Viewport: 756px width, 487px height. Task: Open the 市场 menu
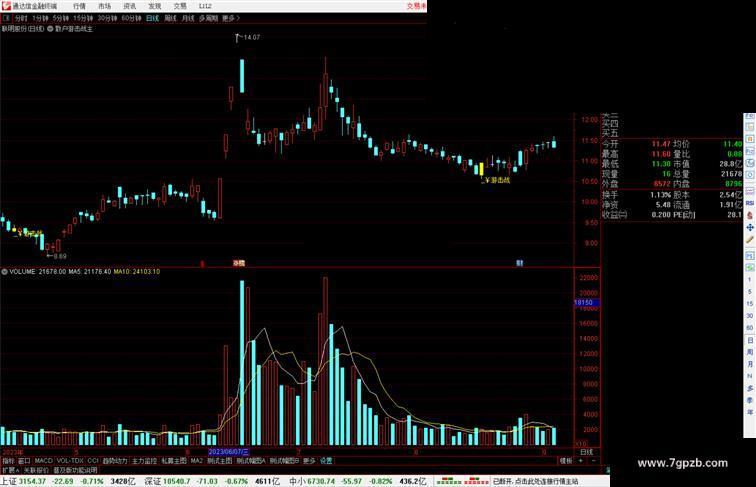point(104,6)
